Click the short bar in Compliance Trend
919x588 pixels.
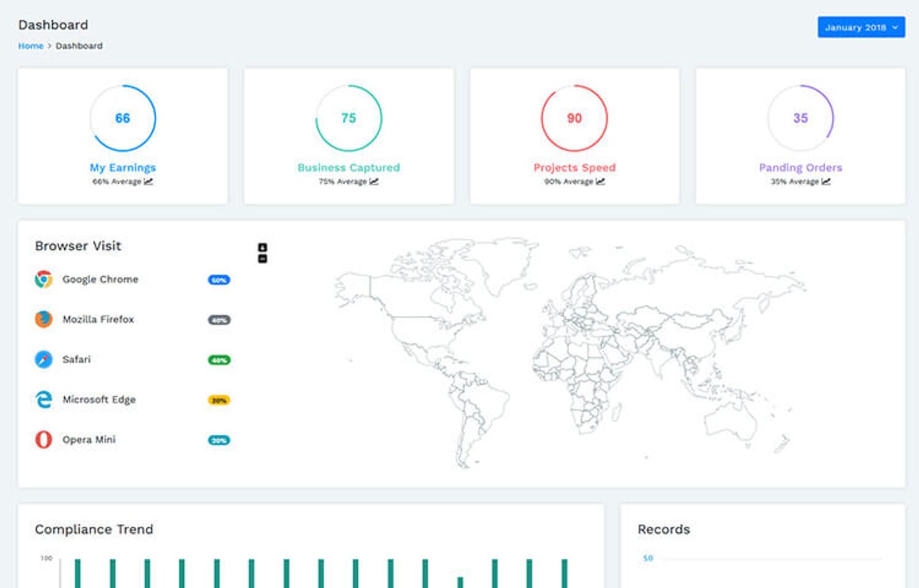click(460, 582)
